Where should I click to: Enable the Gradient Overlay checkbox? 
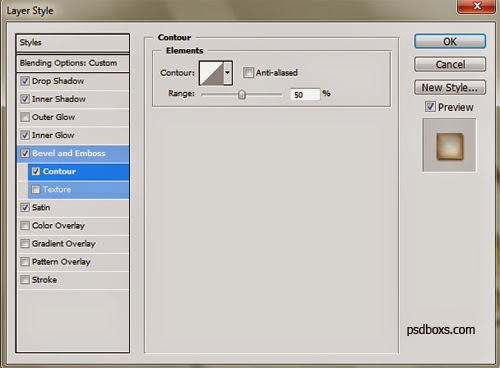pos(25,243)
